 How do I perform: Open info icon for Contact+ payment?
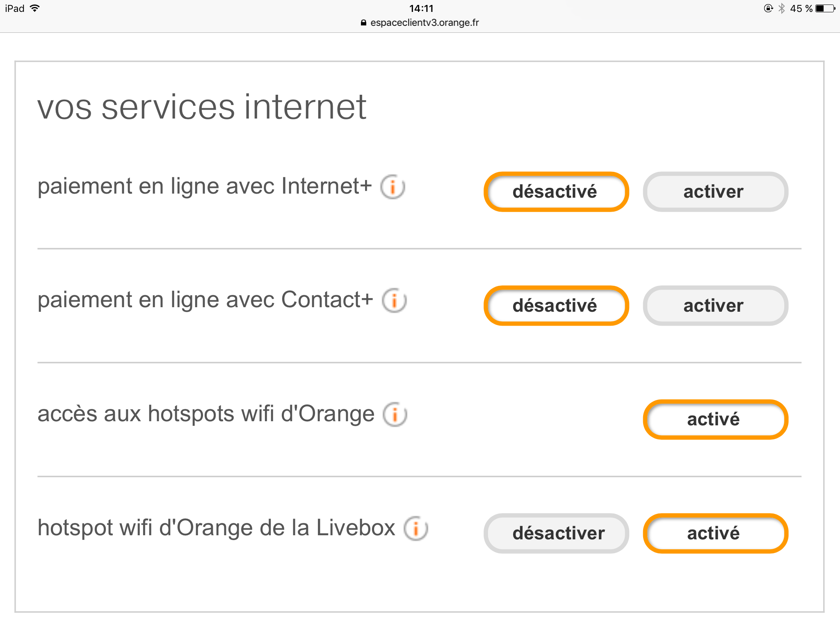pos(394,301)
